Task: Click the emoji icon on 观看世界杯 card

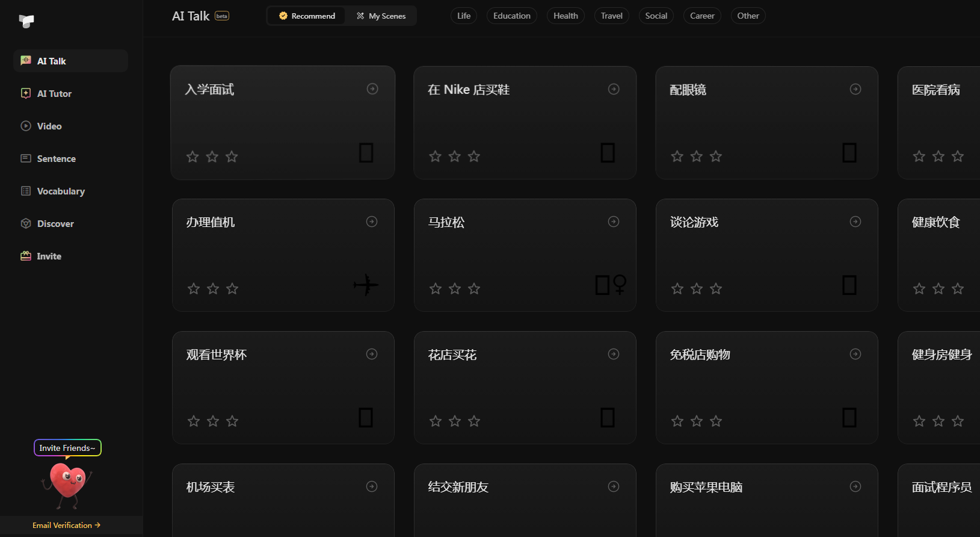Action: click(366, 418)
